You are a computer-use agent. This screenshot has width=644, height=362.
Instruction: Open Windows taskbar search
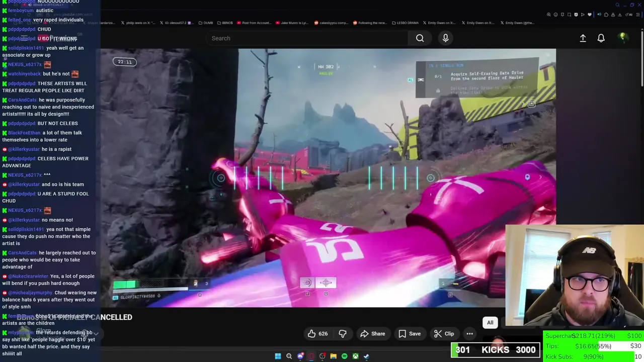289,356
